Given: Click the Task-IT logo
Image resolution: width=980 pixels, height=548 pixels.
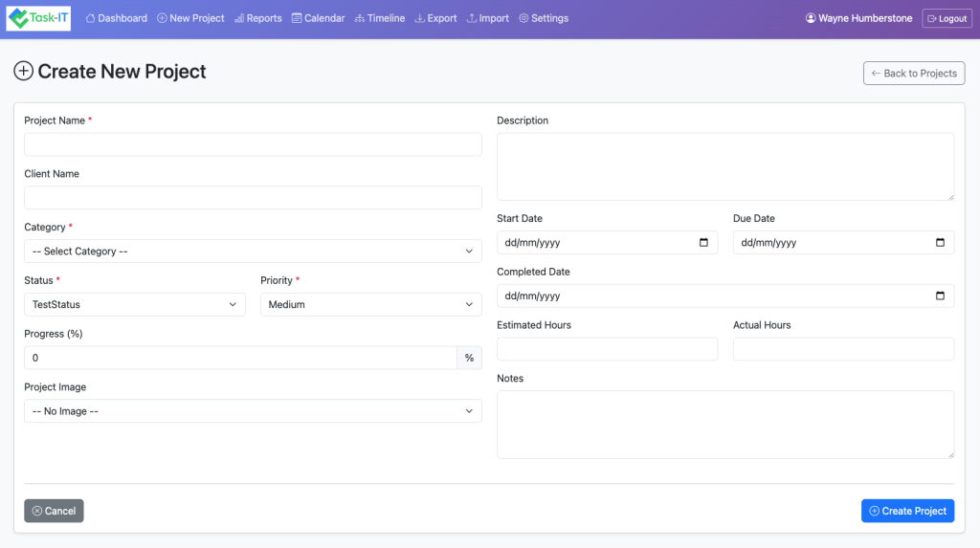Looking at the screenshot, I should pyautogui.click(x=38, y=18).
